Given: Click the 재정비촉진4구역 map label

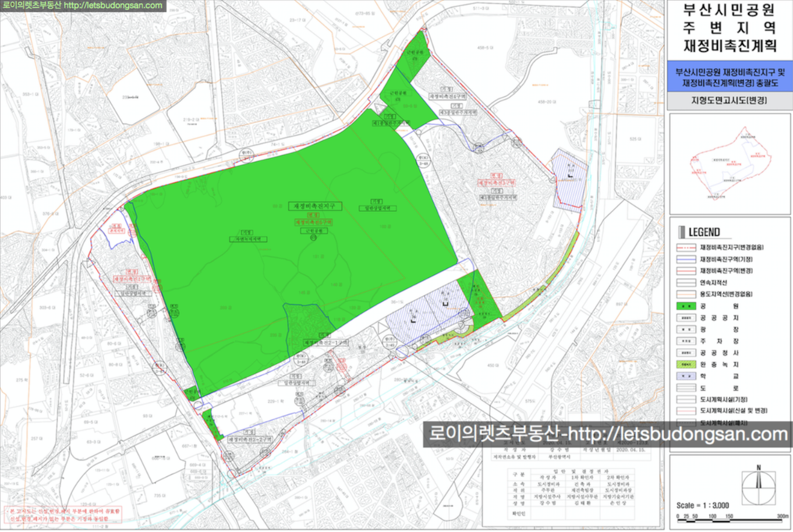Looking at the screenshot, I should pos(448,96).
